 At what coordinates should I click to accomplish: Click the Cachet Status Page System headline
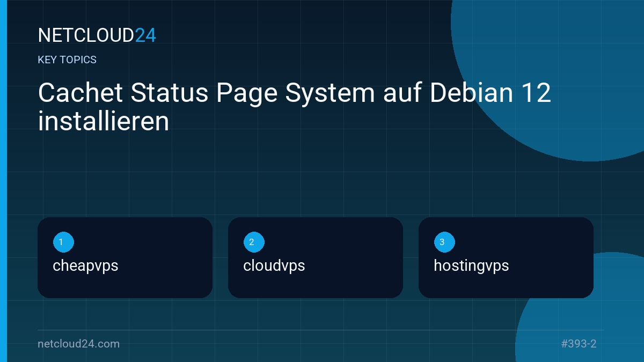295,107
